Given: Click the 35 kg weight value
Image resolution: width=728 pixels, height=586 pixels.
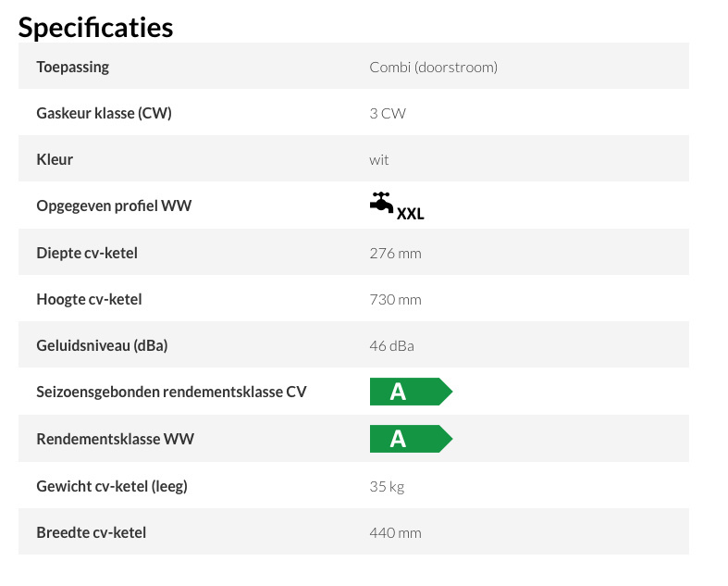Looking at the screenshot, I should (x=388, y=487).
